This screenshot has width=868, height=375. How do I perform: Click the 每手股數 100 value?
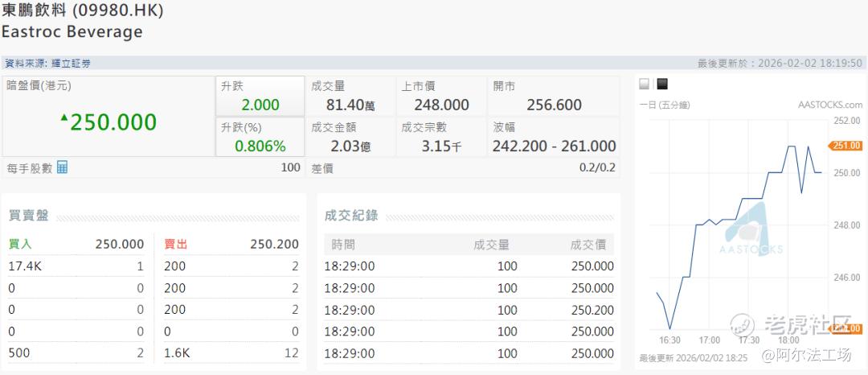[x=291, y=167]
